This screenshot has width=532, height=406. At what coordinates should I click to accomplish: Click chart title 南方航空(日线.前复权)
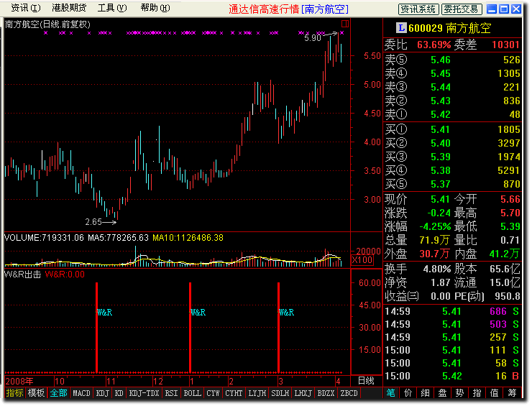pyautogui.click(x=47, y=24)
